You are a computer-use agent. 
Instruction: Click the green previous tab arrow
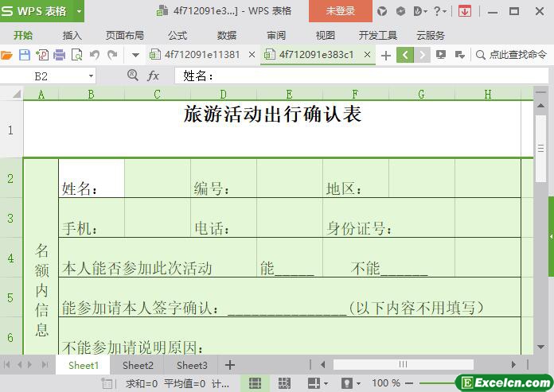coord(405,55)
